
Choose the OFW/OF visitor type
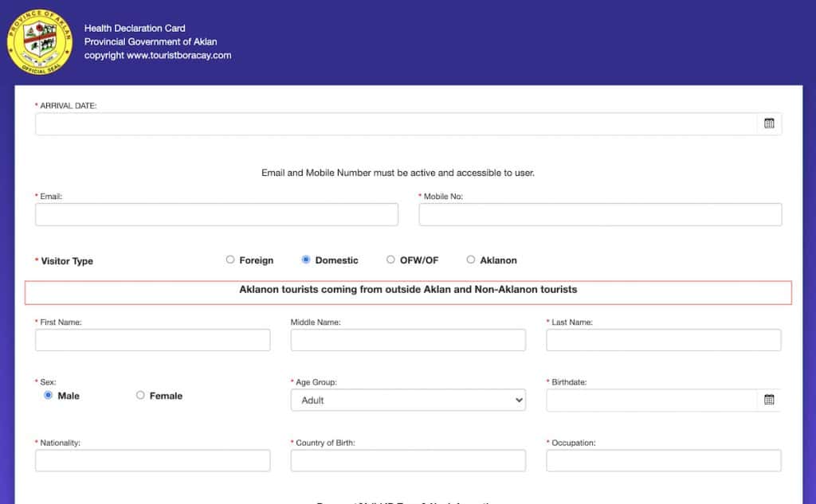(x=390, y=260)
